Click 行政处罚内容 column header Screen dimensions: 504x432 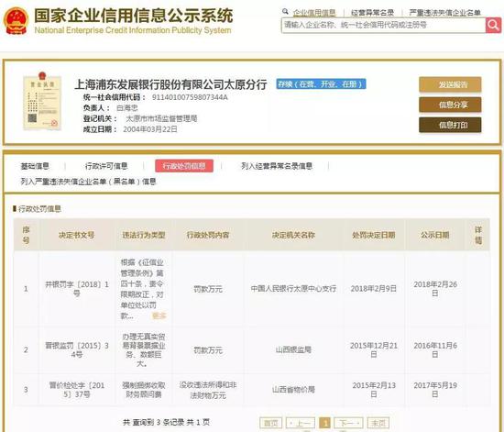[x=208, y=235]
